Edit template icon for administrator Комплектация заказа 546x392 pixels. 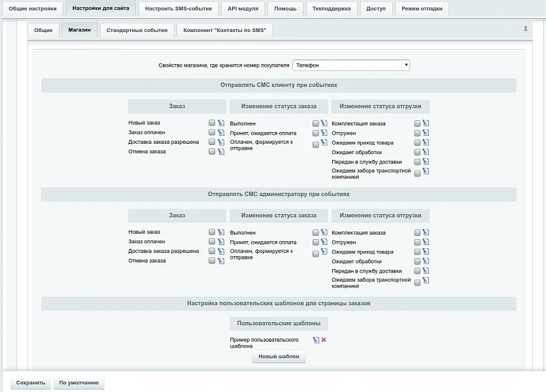[x=426, y=233]
